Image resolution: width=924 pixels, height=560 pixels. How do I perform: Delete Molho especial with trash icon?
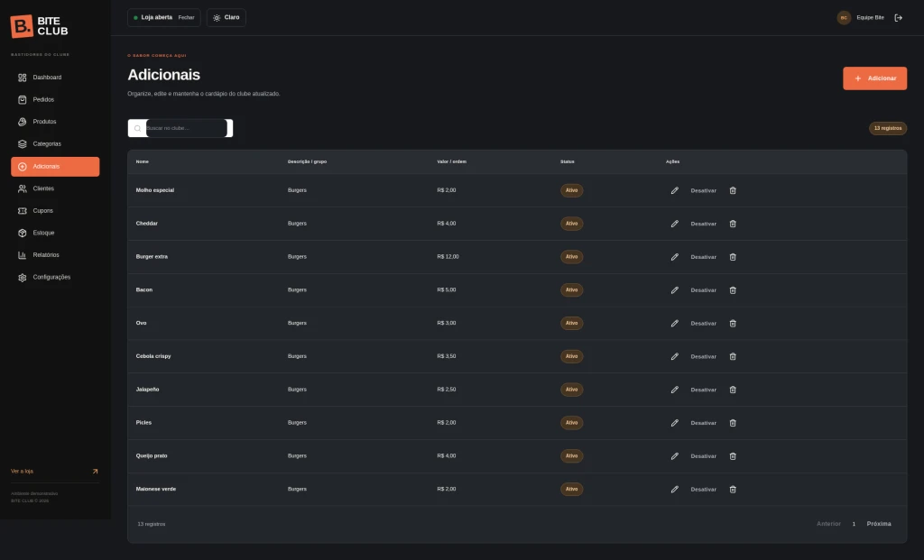pyautogui.click(x=733, y=190)
